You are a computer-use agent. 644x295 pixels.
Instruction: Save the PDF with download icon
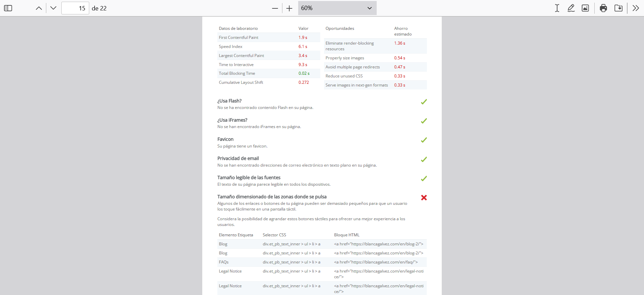pyautogui.click(x=619, y=8)
